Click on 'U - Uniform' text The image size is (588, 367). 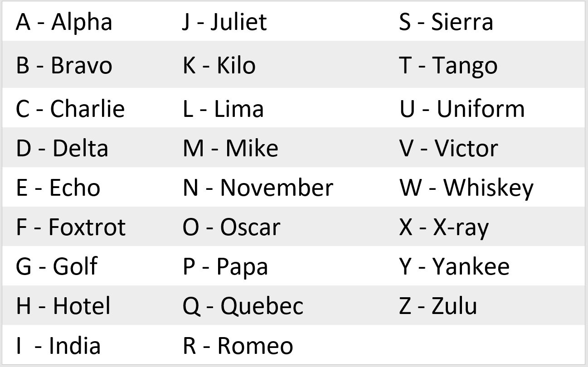click(x=462, y=109)
